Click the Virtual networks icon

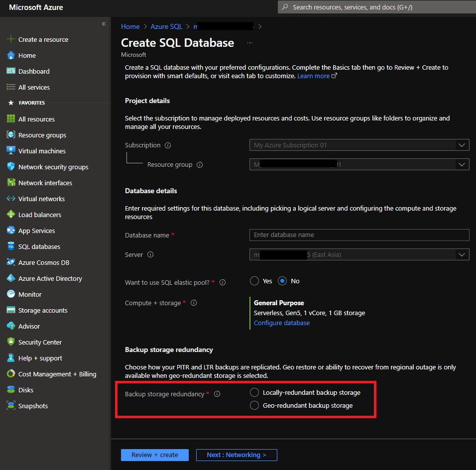[11, 198]
